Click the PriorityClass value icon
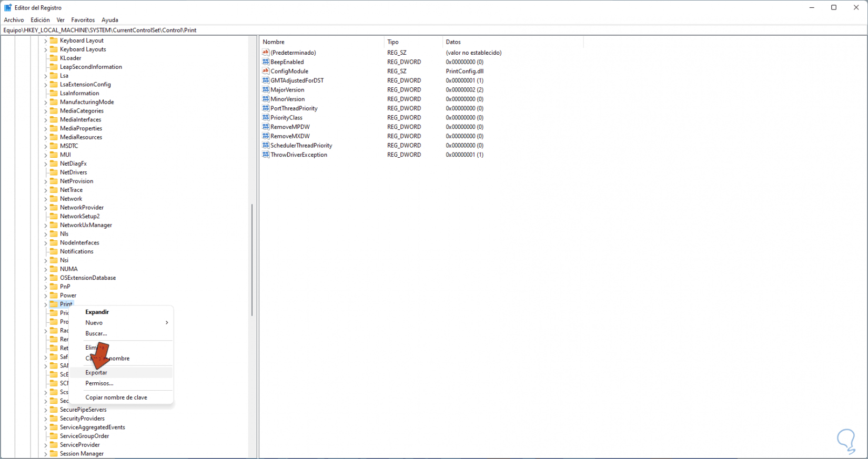 pos(266,118)
